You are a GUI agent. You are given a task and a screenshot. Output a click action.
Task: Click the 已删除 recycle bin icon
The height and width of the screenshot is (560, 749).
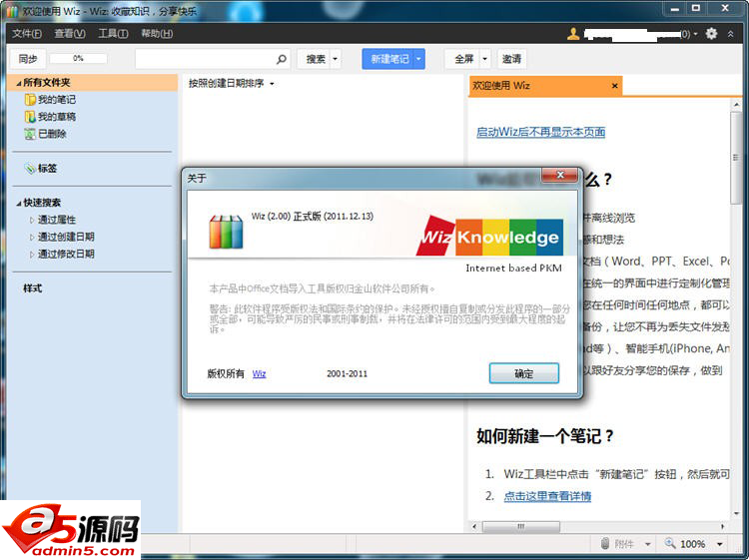[30, 134]
